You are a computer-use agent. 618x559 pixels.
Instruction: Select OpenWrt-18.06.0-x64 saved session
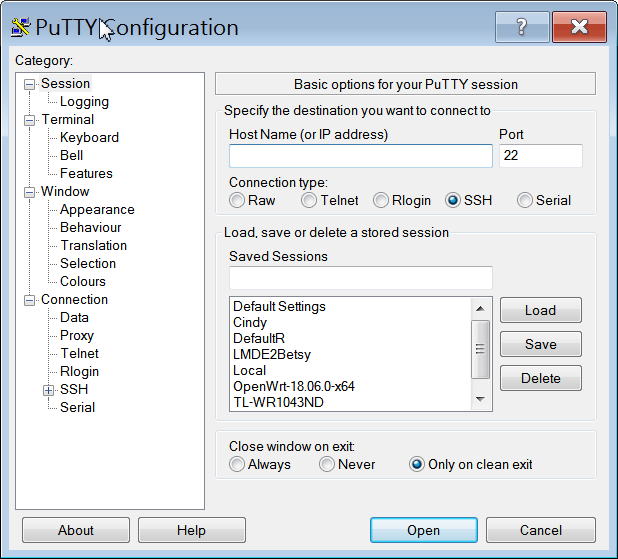click(x=294, y=386)
